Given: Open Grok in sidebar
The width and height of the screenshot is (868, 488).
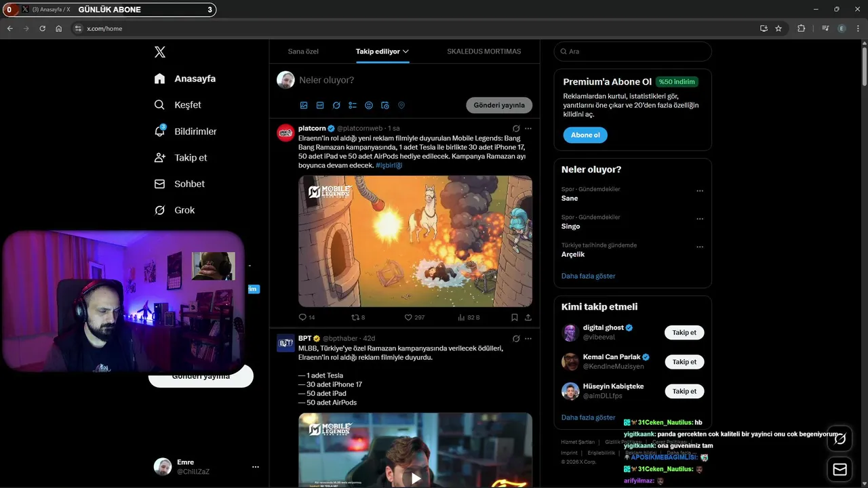Looking at the screenshot, I should pos(174,210).
